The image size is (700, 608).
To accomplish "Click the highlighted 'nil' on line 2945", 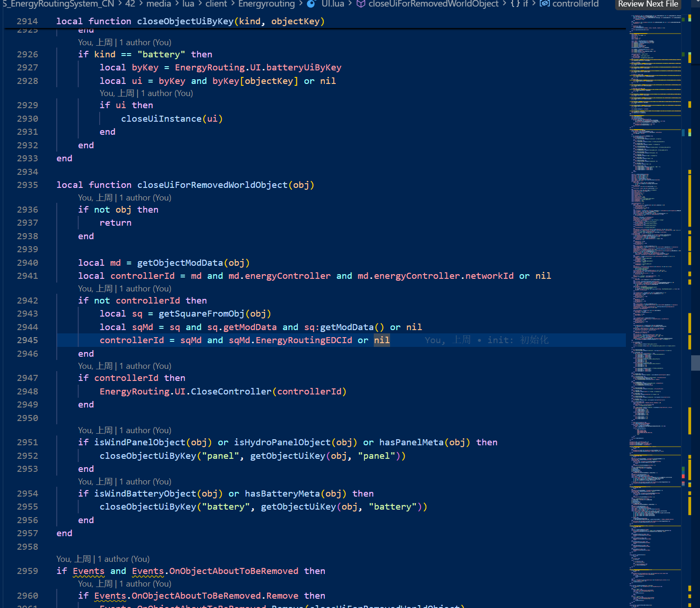I will [x=382, y=340].
